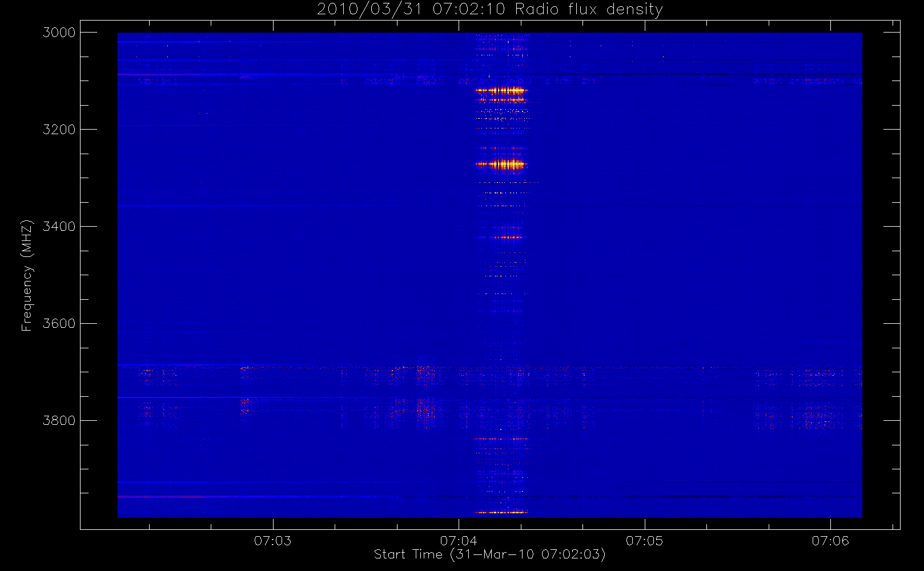
Task: Click the 07:05 time tick label
Action: 644,541
